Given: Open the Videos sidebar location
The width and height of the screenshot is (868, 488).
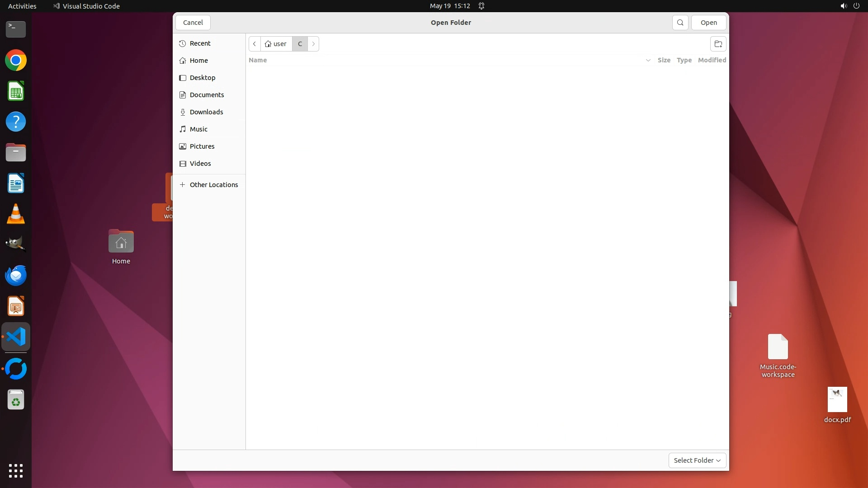Looking at the screenshot, I should point(200,164).
